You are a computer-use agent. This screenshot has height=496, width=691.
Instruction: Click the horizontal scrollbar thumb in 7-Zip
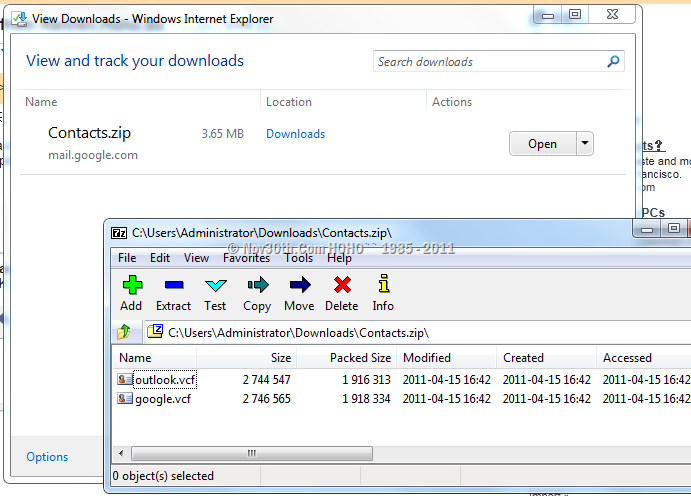[252, 453]
